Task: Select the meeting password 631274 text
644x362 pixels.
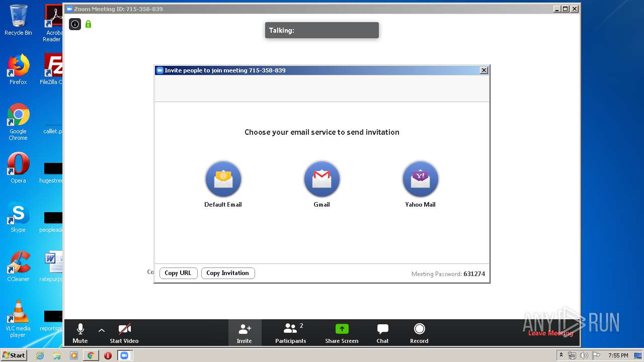Action: pos(474,274)
